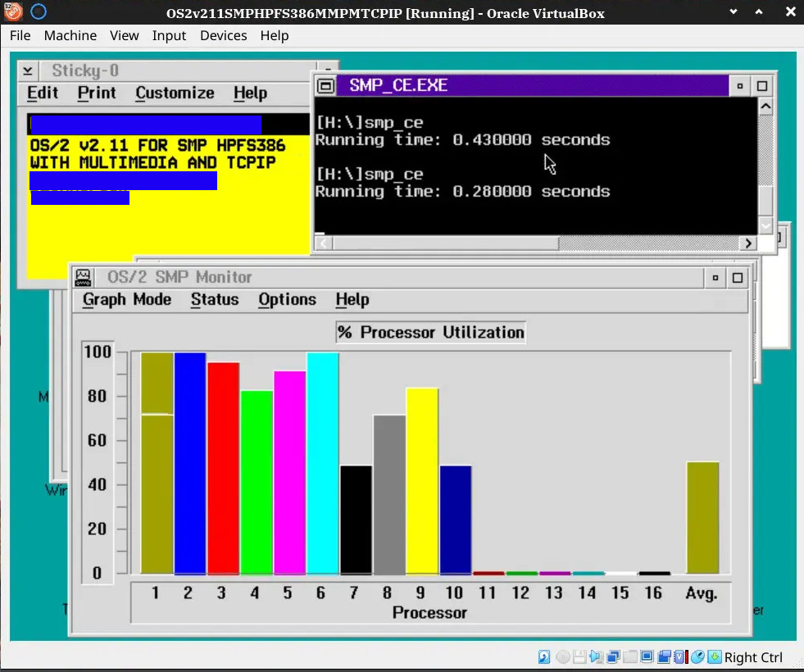Open the VirtualBox Machine menu
This screenshot has width=804, height=672.
70,35
